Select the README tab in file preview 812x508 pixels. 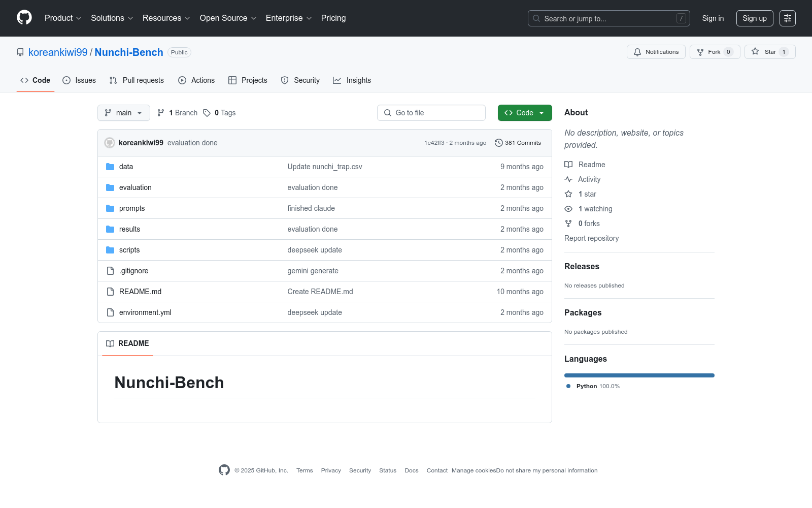click(127, 343)
